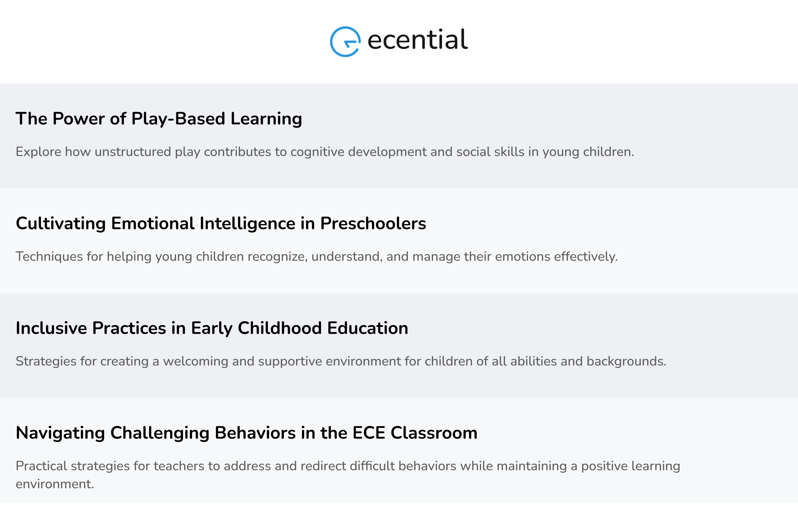Click the word "ECE" in the last heading
Screen dimensions: 798x532
pos(369,433)
